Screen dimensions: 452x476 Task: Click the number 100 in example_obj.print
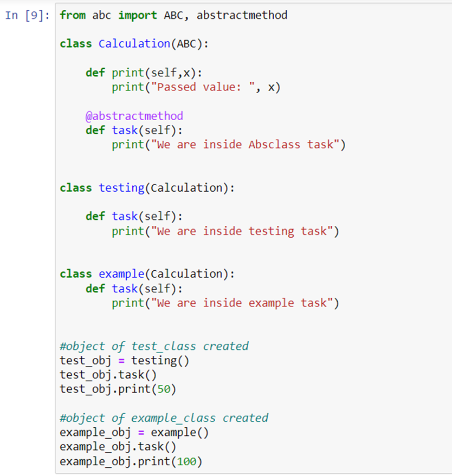coord(186,461)
